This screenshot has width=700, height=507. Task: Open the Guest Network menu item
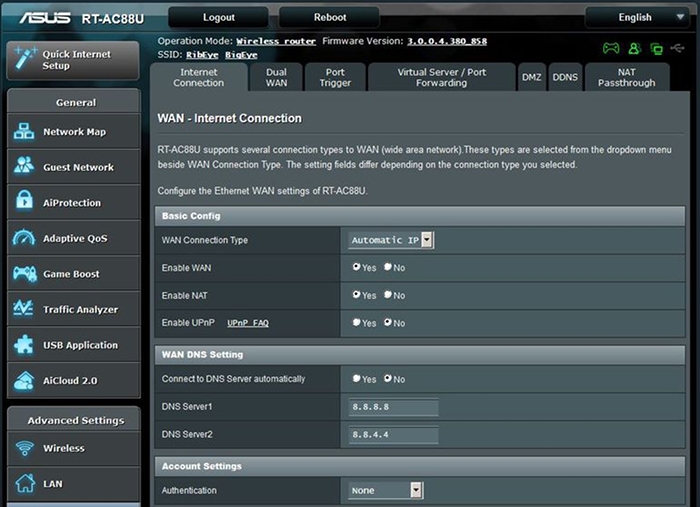(74, 166)
